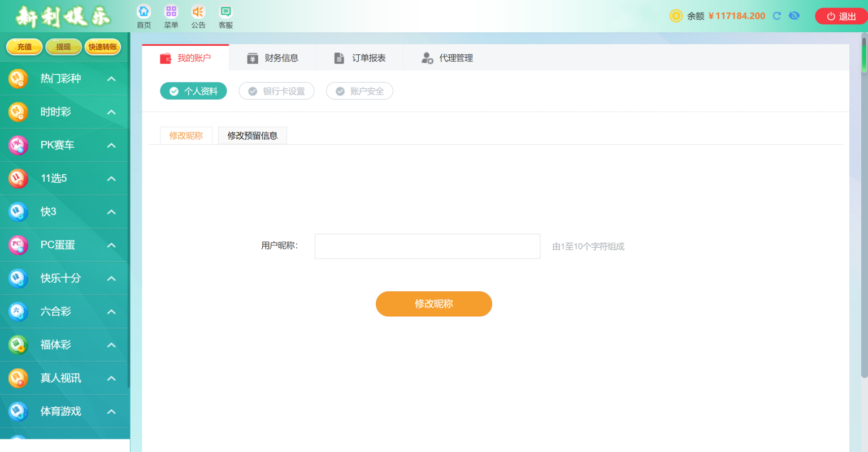Hide the balance with eye icon

coord(794,16)
